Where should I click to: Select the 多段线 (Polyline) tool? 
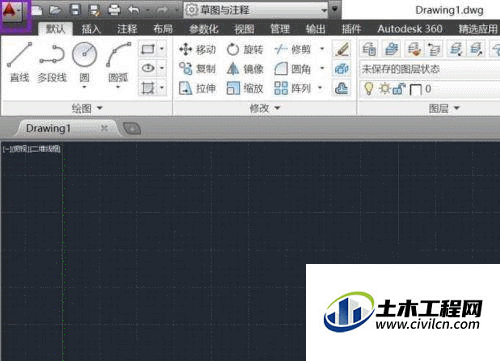pos(52,62)
